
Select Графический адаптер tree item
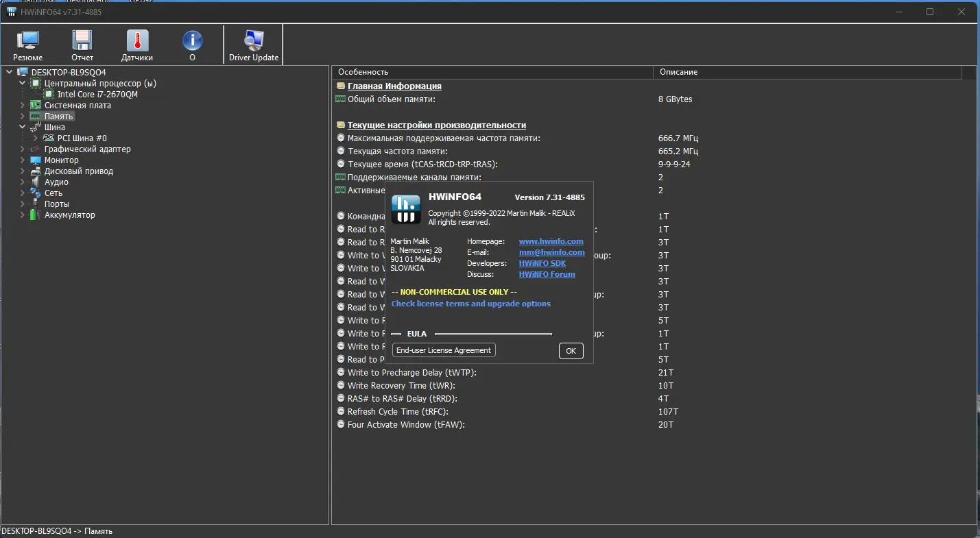[x=87, y=149]
